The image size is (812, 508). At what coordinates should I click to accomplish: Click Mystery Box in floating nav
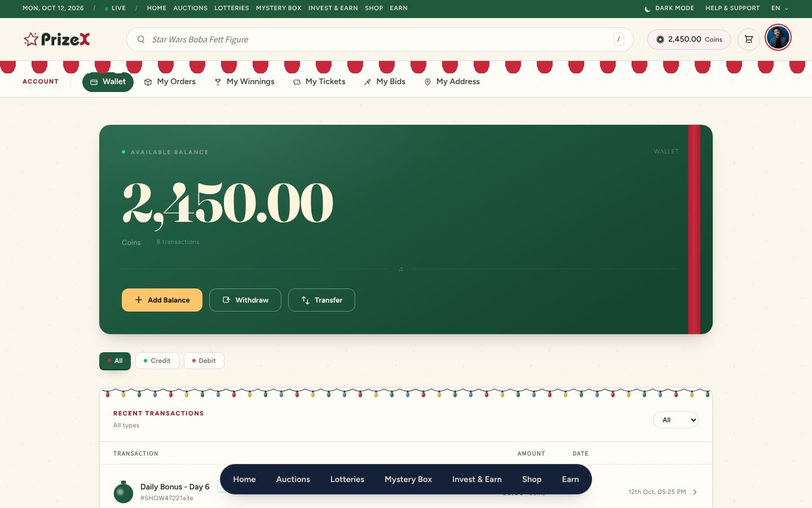pyautogui.click(x=408, y=479)
